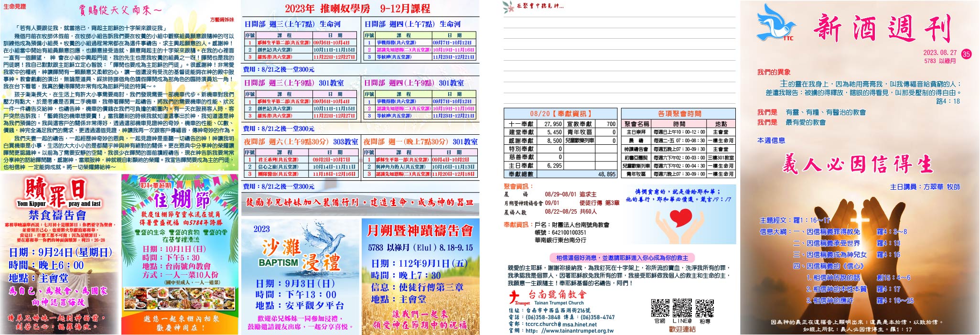Click the scripture reference 羅1：16~17
The width and height of the screenshot is (980, 335).
812,220
